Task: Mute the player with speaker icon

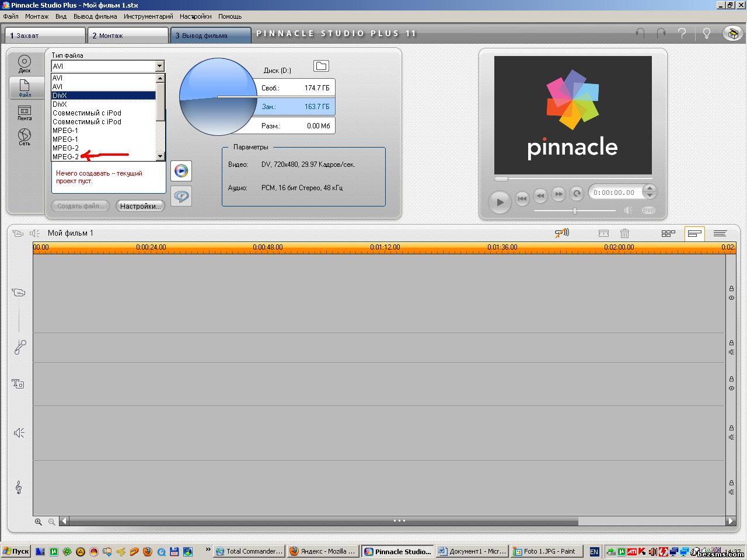Action: point(628,210)
